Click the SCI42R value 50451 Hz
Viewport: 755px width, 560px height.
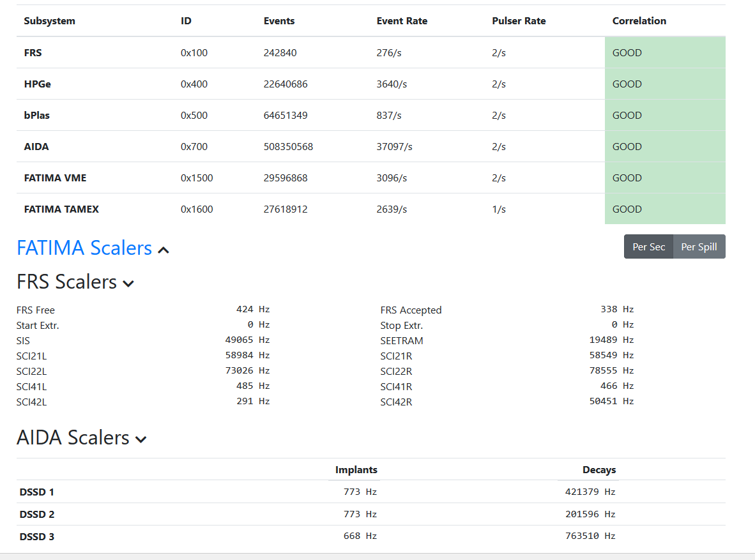(611, 401)
